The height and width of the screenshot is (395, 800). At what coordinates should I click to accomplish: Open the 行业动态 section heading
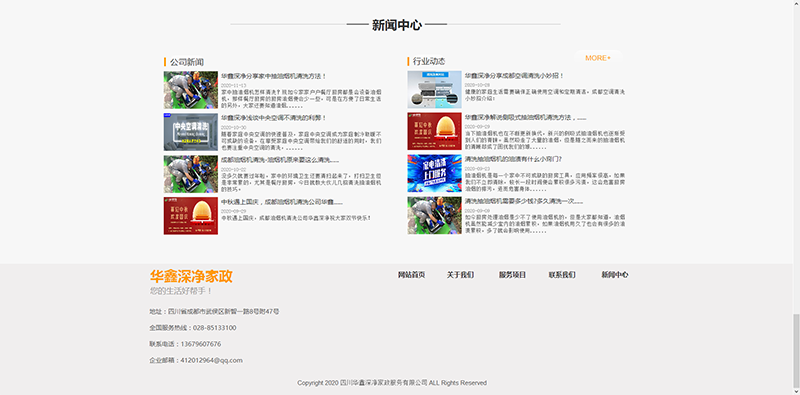pyautogui.click(x=429, y=62)
